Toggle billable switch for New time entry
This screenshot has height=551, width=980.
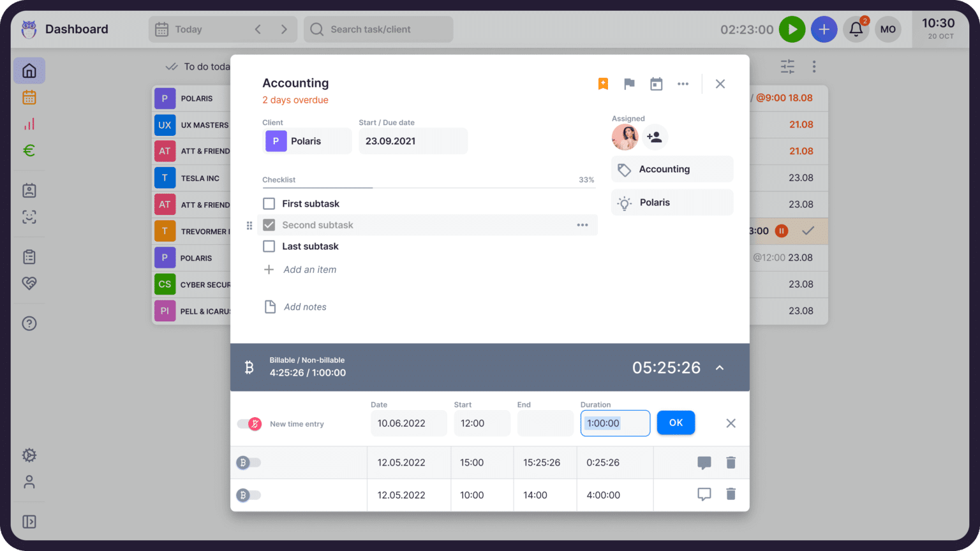coord(249,423)
